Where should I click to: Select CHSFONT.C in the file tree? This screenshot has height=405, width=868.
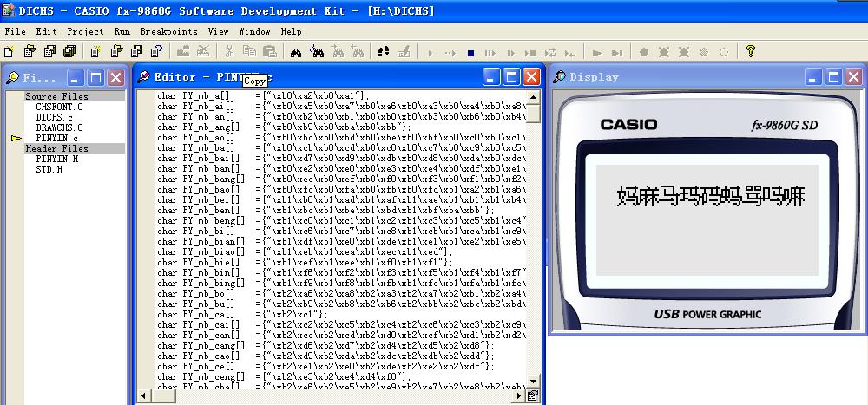point(59,107)
